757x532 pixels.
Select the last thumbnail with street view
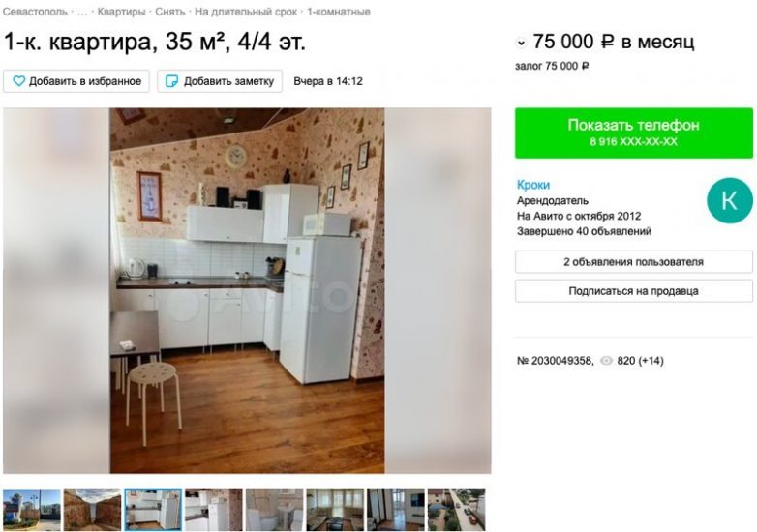pos(456,510)
